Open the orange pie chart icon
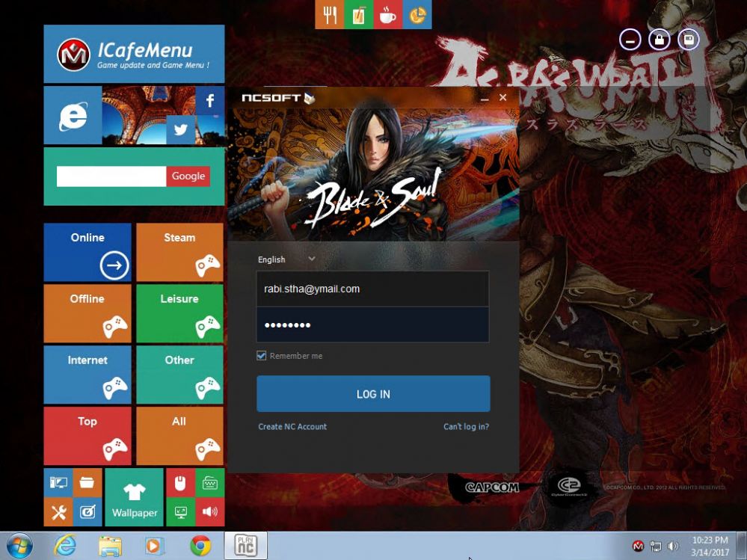 417,14
